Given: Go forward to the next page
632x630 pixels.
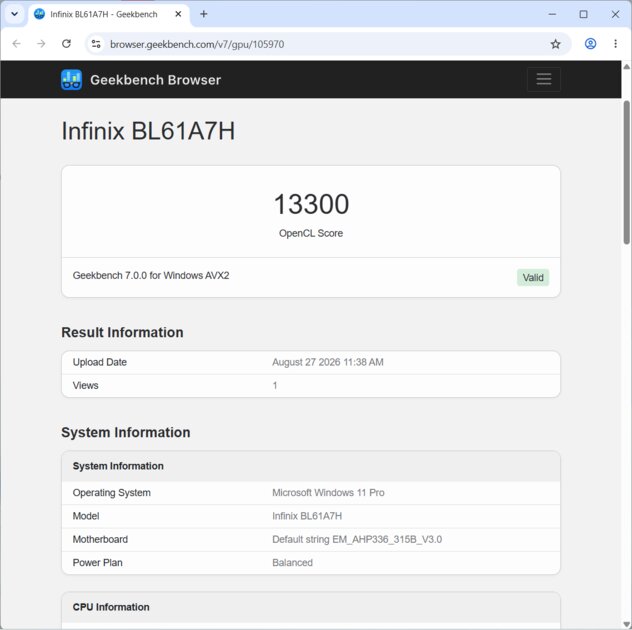Looking at the screenshot, I should point(41,44).
